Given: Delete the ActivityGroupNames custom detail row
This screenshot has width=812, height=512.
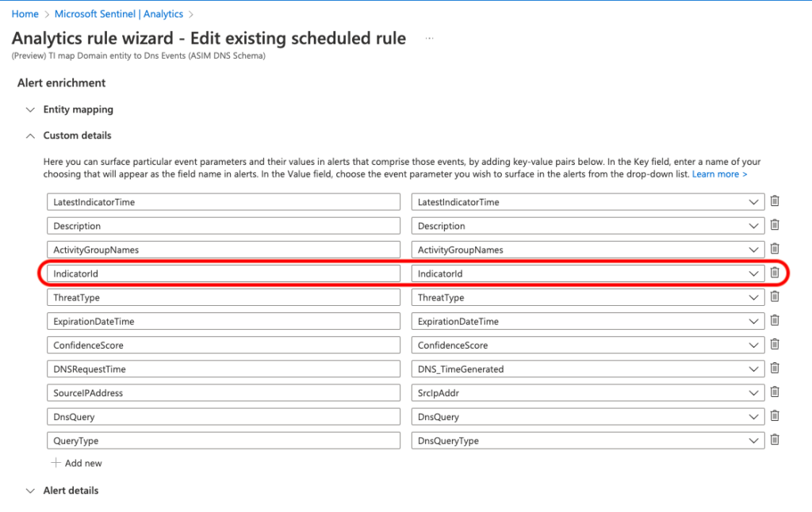Looking at the screenshot, I should [x=775, y=249].
